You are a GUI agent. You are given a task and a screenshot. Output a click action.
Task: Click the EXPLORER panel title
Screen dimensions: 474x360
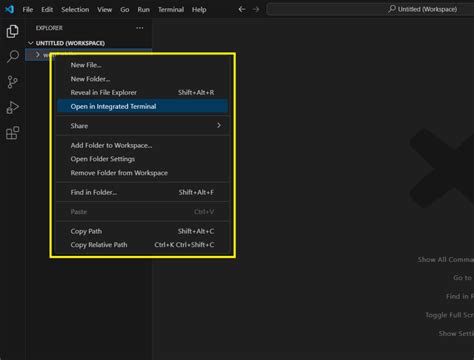[49, 28]
